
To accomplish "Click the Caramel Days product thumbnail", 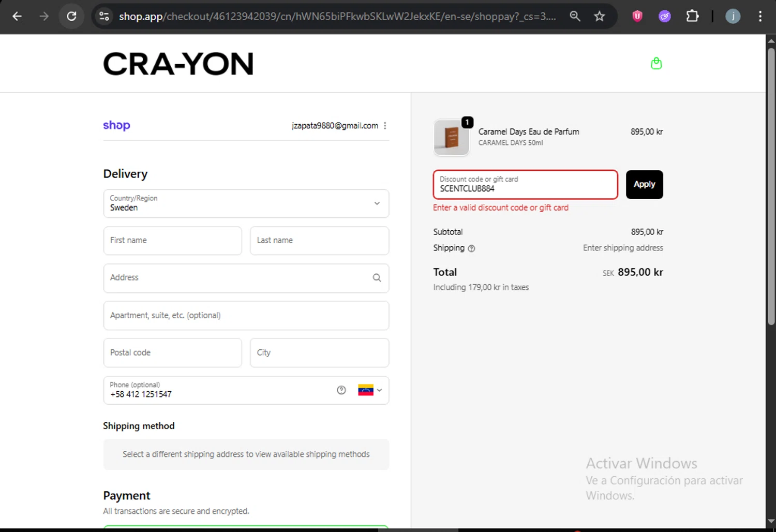I will tap(451, 137).
